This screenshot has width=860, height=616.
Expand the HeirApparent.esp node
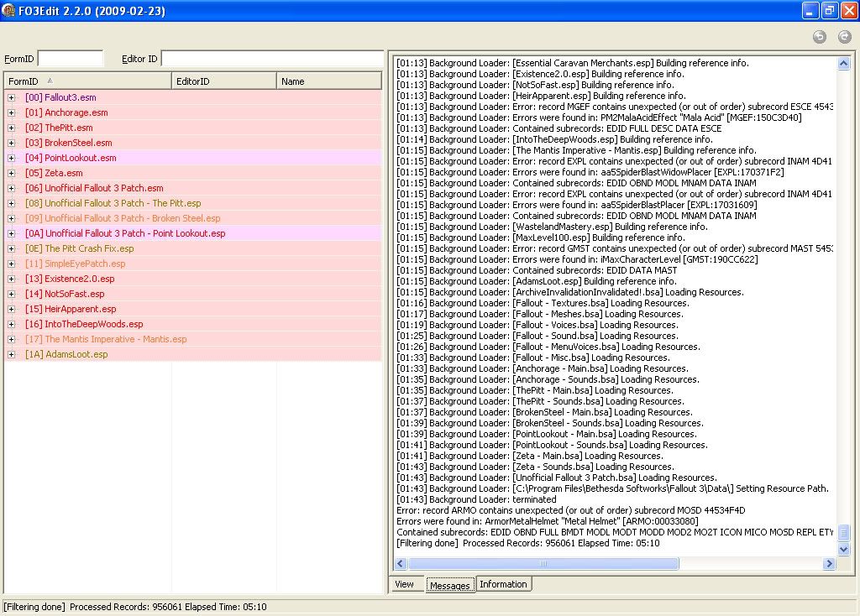point(12,309)
